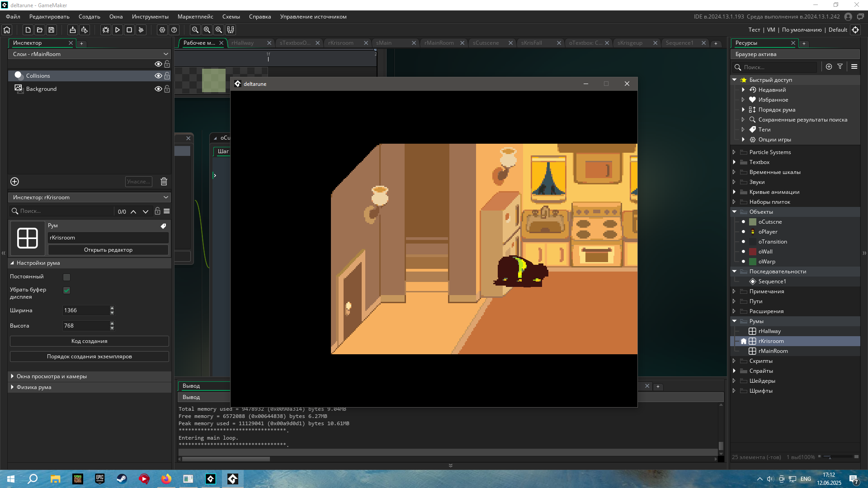
Task: Toggle the Inspector lock icon
Action: 157,211
